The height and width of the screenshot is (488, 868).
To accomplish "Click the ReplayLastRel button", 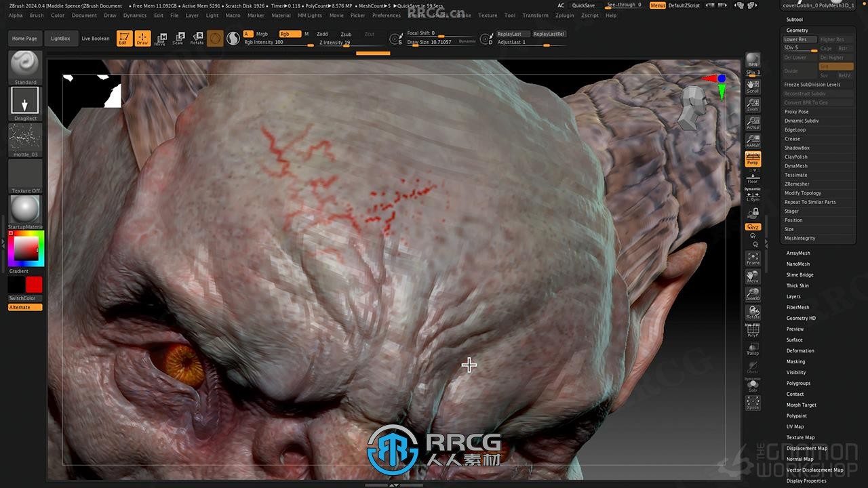I will point(549,34).
